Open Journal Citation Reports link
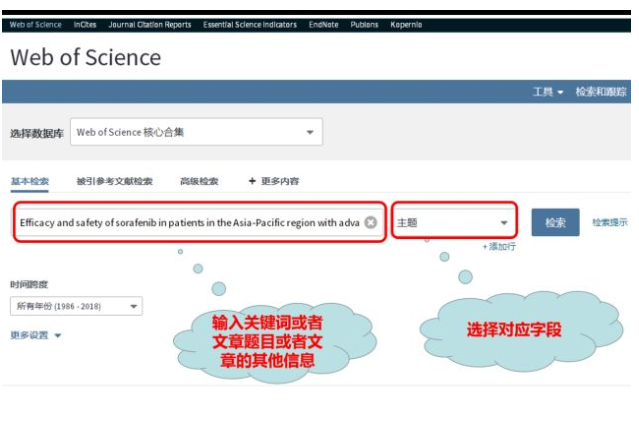Image resolution: width=639 pixels, height=437 pixels. [150, 24]
